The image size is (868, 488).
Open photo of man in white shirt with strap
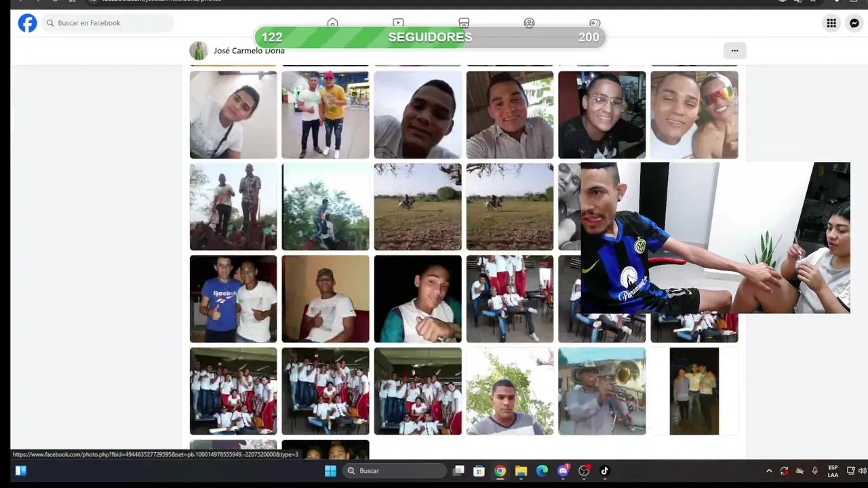(x=233, y=115)
